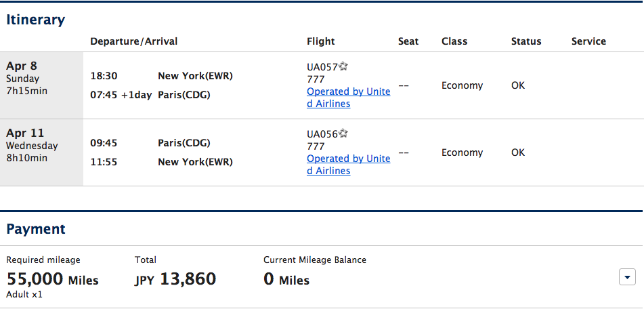Click the Departure/Arrival column header
The height and width of the screenshot is (309, 644).
134,41
